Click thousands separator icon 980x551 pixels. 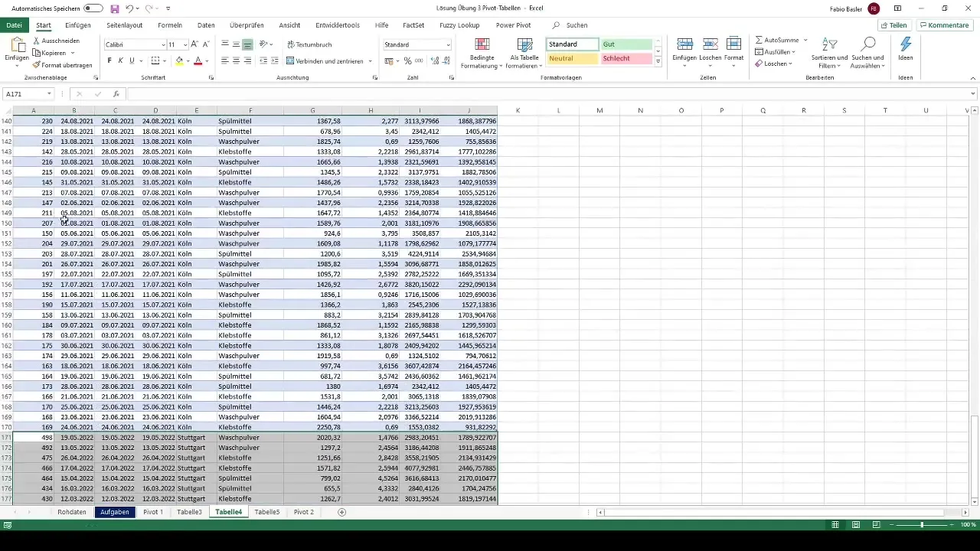419,60
